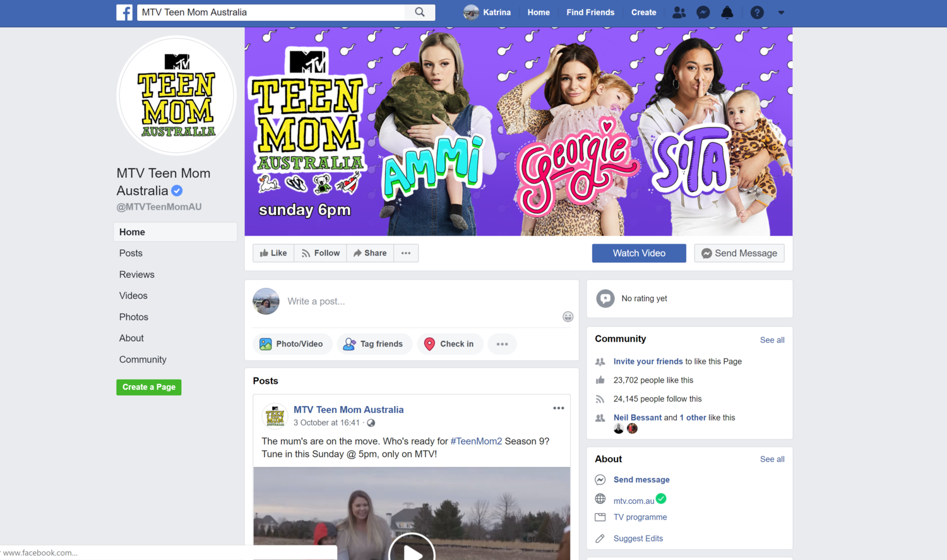This screenshot has height=560, width=947.
Task: Open the quick help question mark
Action: click(x=757, y=12)
